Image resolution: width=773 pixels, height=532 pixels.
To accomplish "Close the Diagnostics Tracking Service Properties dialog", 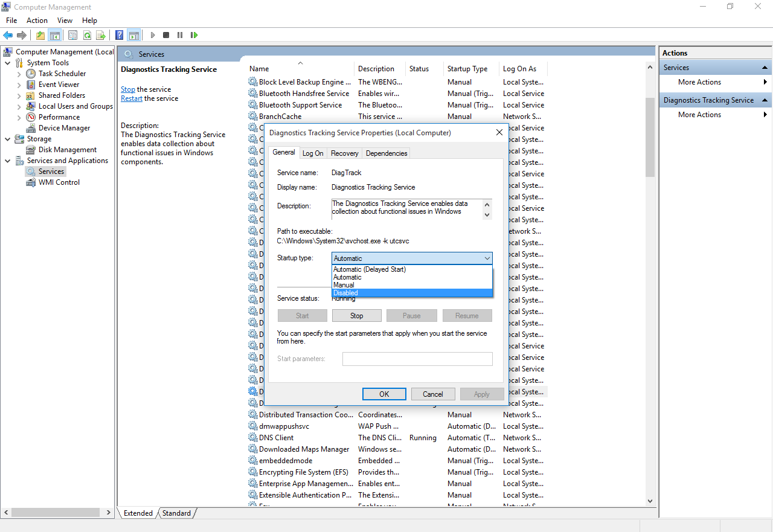I will (x=499, y=133).
